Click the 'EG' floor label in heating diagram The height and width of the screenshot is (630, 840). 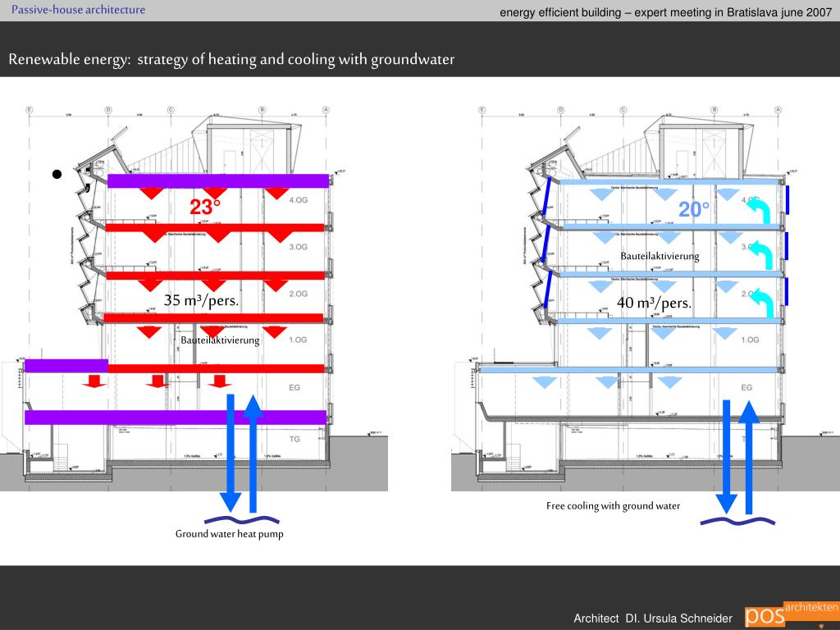coord(294,387)
